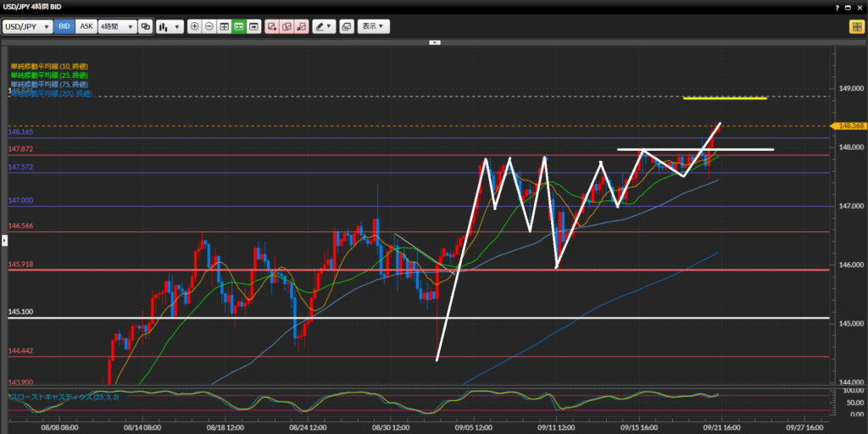
Task: Click the scroll-to-latest chart icon
Action: coord(253,26)
